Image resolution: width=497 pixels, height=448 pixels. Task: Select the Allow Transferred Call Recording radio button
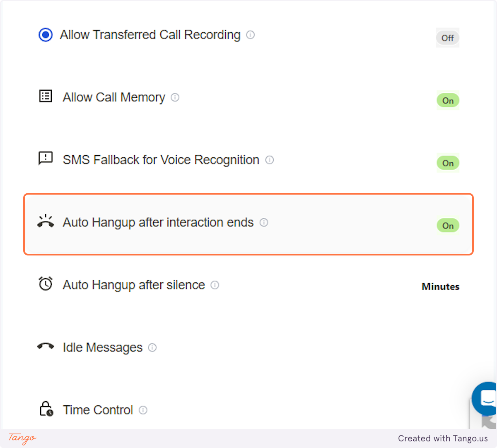tap(46, 35)
